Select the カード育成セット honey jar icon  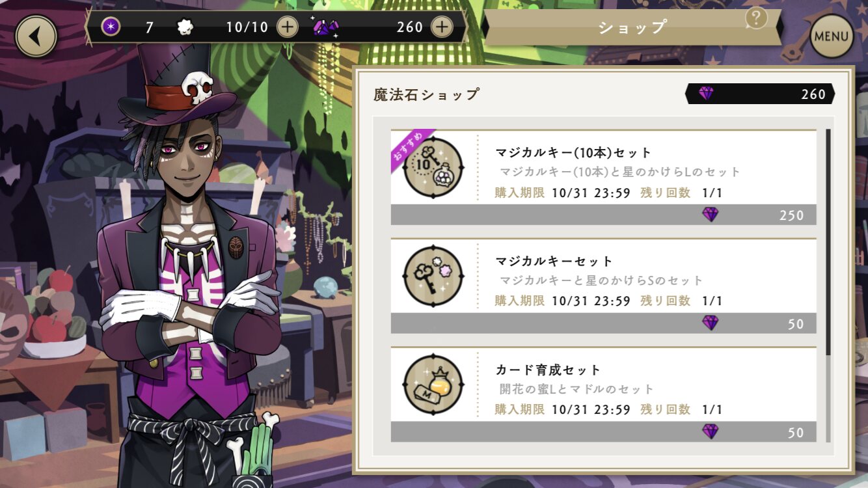click(433, 385)
